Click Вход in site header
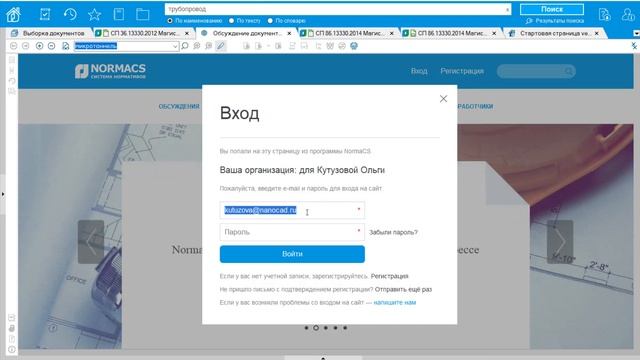This screenshot has height=360, width=640. pos(419,71)
